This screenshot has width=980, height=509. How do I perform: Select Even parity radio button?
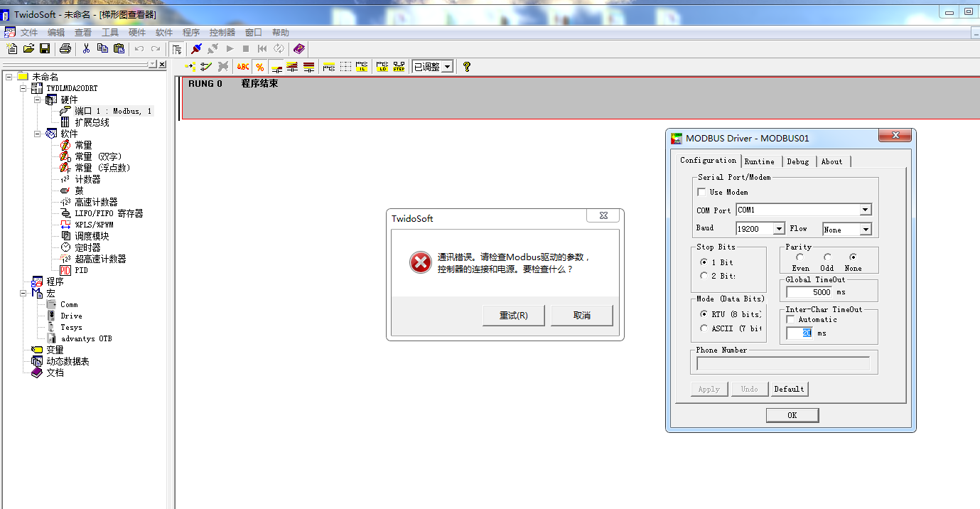coord(800,257)
